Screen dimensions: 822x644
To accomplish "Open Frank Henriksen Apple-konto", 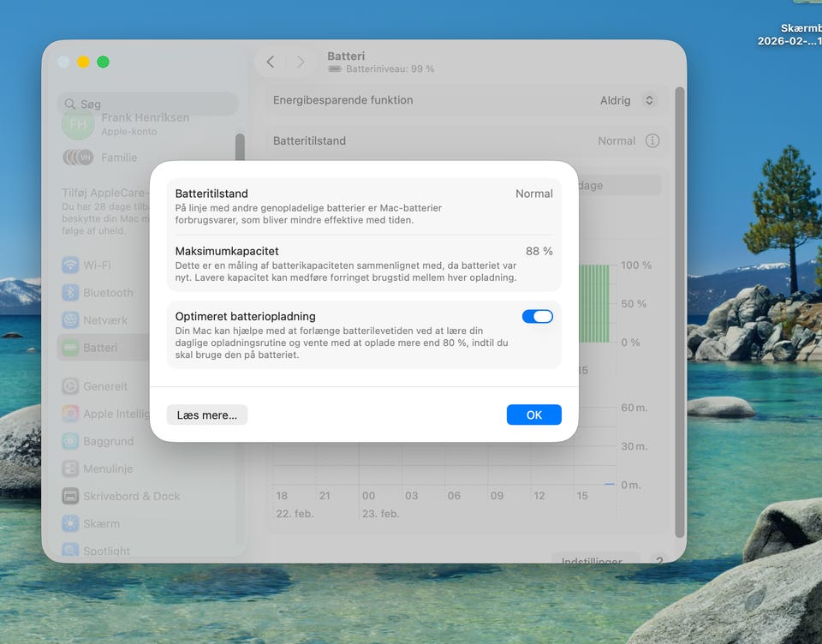I will pyautogui.click(x=126, y=124).
